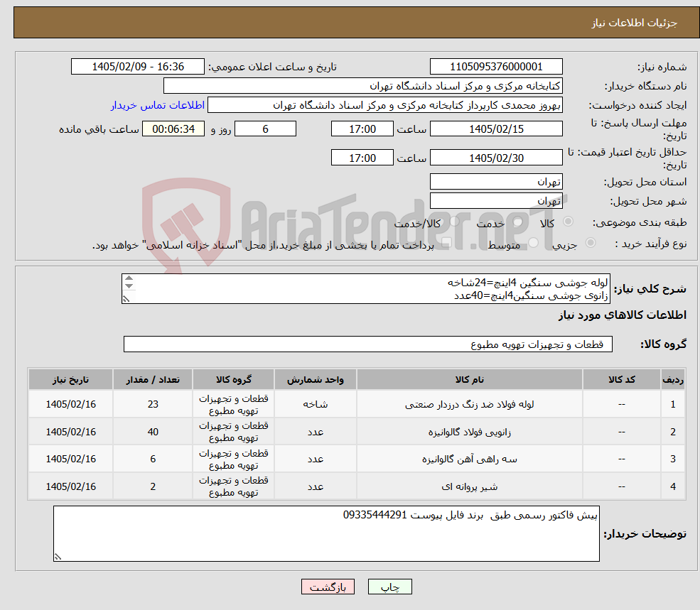Click the کد کالا column header
This screenshot has height=610, width=700.
click(621, 379)
